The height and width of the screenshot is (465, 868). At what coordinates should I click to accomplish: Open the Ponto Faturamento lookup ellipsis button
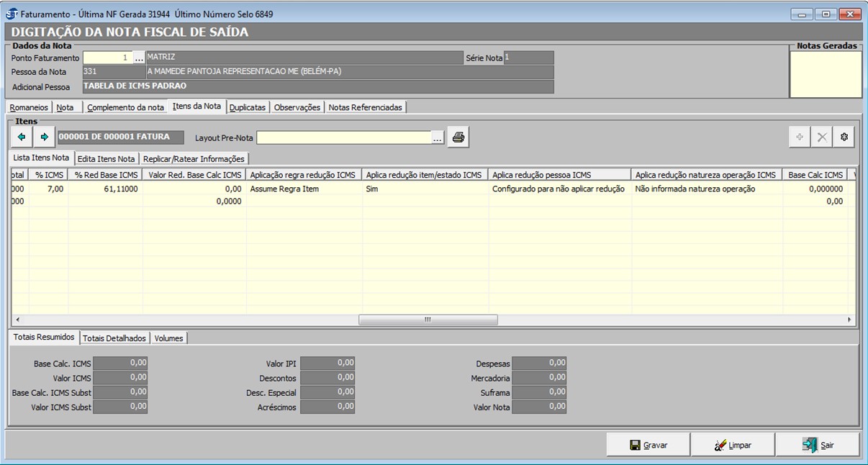[x=140, y=58]
